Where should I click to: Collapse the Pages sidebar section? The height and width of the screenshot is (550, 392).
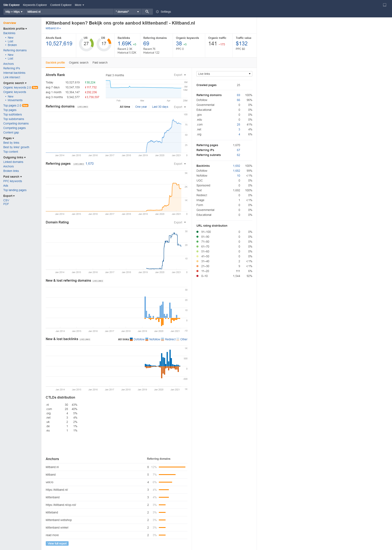click(9, 138)
